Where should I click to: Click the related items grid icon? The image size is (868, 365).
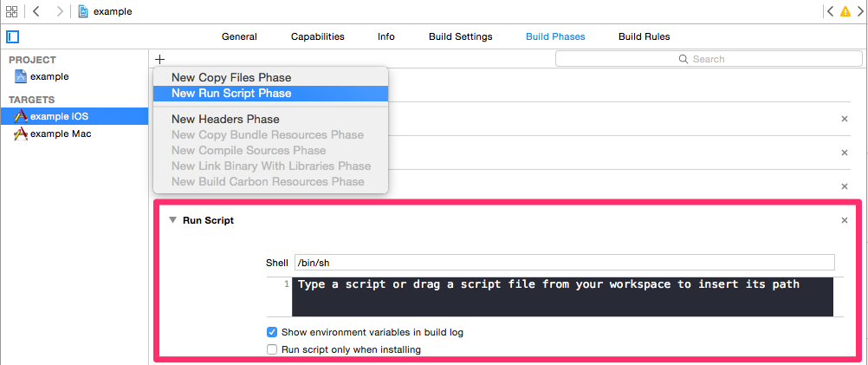tap(11, 11)
